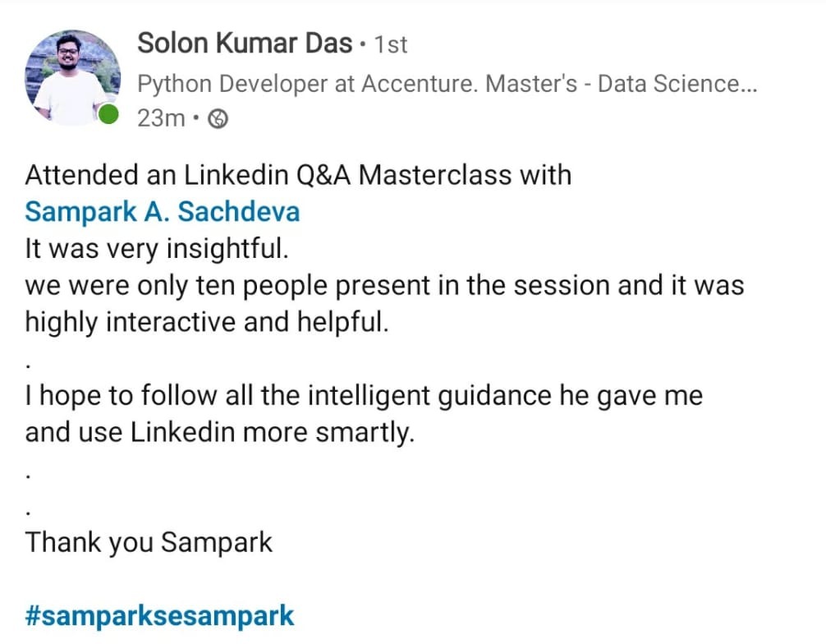This screenshot has width=826, height=644.
Task: Open the Solon Kumar Das author name
Action: pos(245,43)
